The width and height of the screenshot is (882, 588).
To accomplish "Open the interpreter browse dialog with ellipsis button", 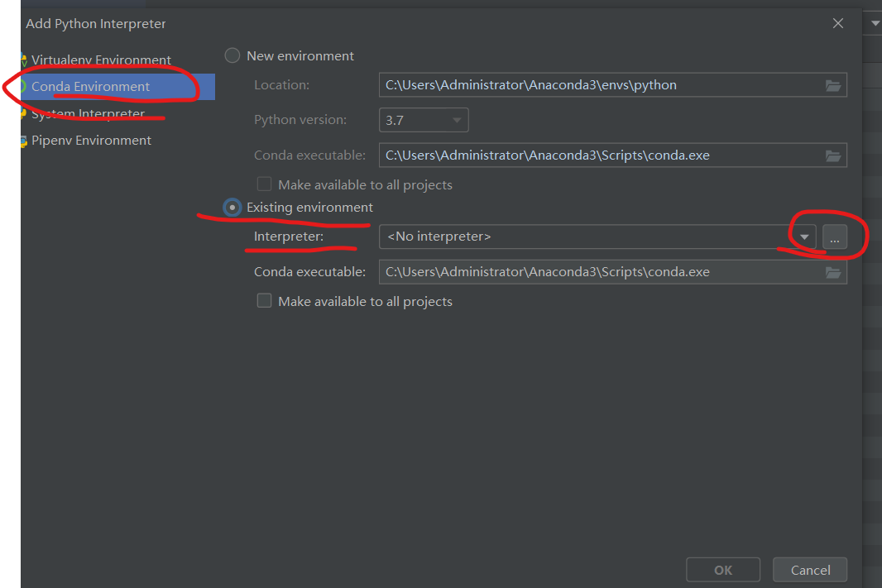I will (834, 237).
